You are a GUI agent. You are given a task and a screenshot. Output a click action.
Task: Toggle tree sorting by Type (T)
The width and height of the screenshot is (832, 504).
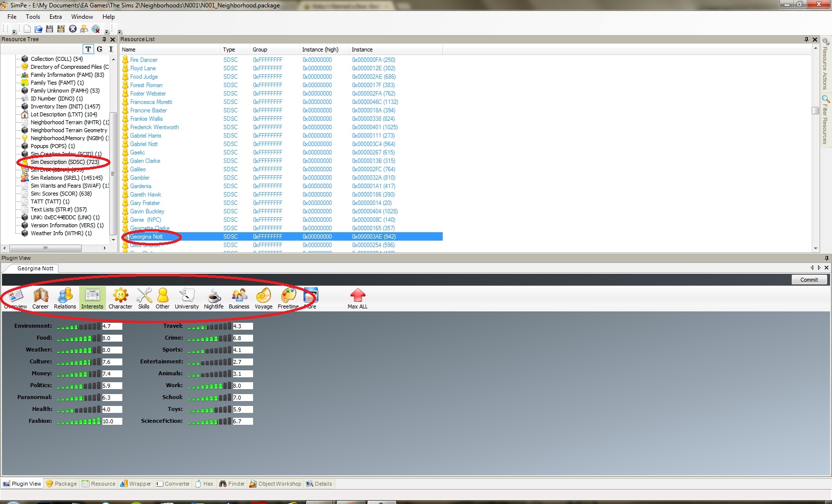click(x=88, y=49)
